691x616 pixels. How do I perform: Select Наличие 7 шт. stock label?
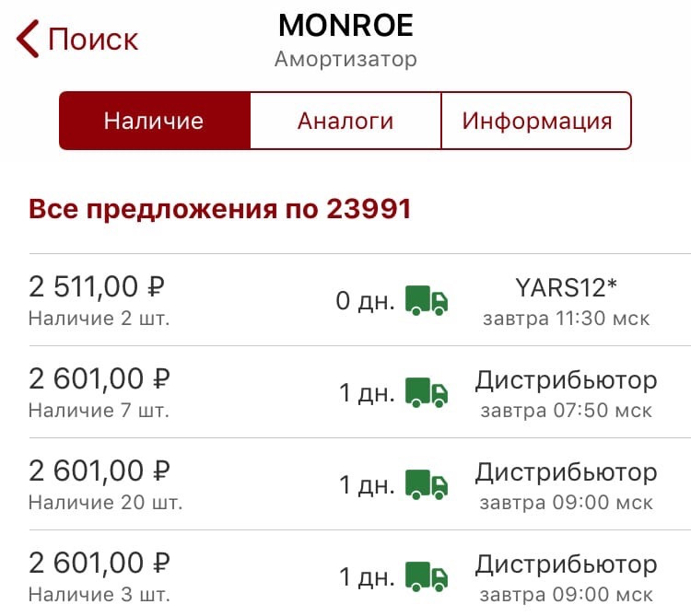pyautogui.click(x=100, y=411)
